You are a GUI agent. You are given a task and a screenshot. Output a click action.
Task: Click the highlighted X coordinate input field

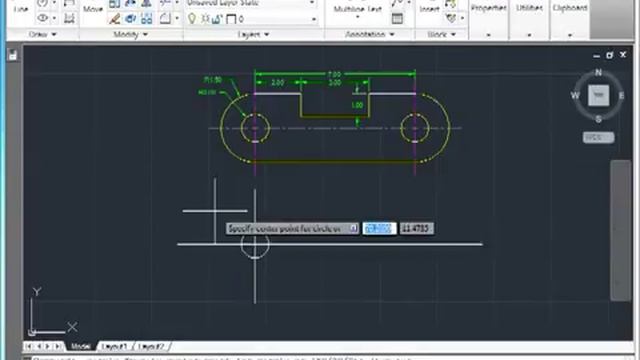click(379, 229)
